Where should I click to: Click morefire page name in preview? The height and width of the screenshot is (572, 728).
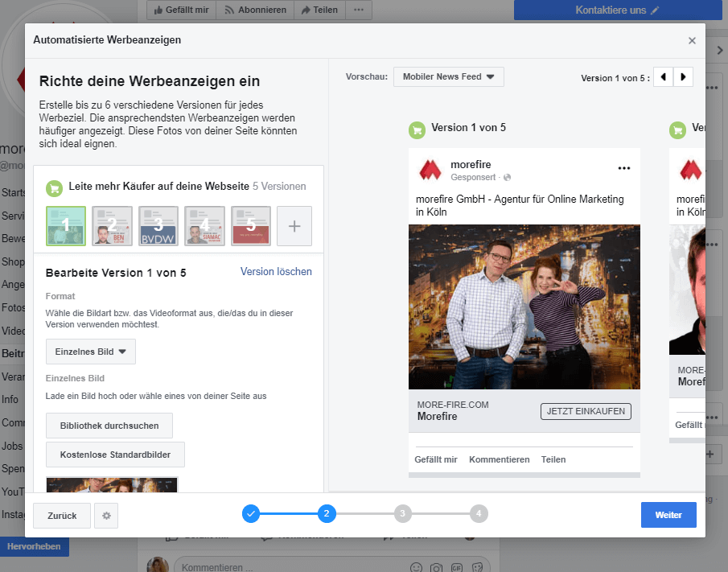click(471, 164)
